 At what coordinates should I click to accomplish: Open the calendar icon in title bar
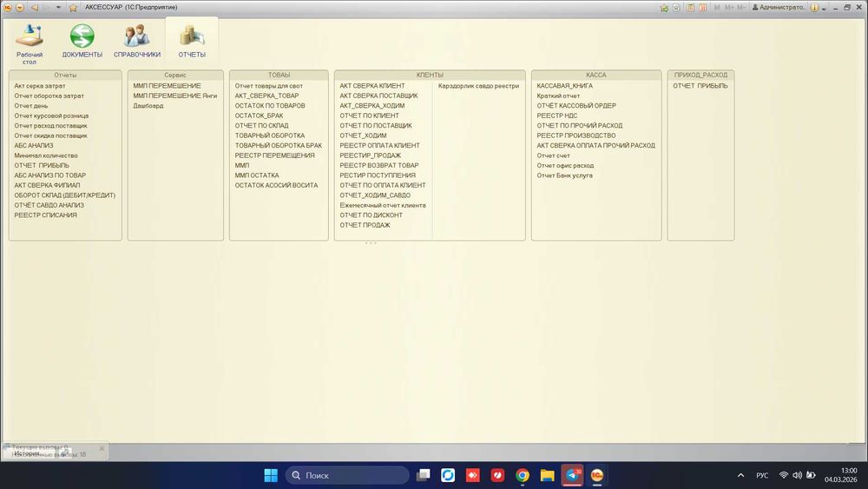pos(702,8)
